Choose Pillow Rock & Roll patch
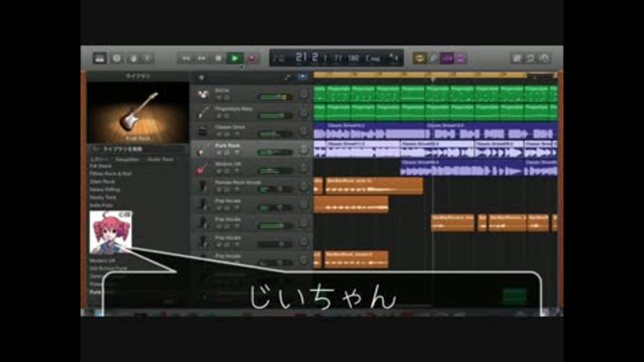The width and height of the screenshot is (644, 362). click(x=111, y=174)
